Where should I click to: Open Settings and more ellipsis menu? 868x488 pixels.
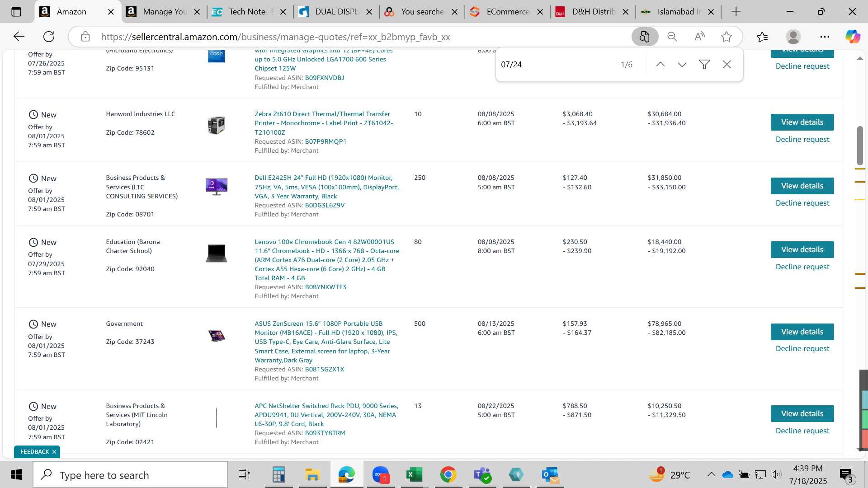pyautogui.click(x=825, y=37)
